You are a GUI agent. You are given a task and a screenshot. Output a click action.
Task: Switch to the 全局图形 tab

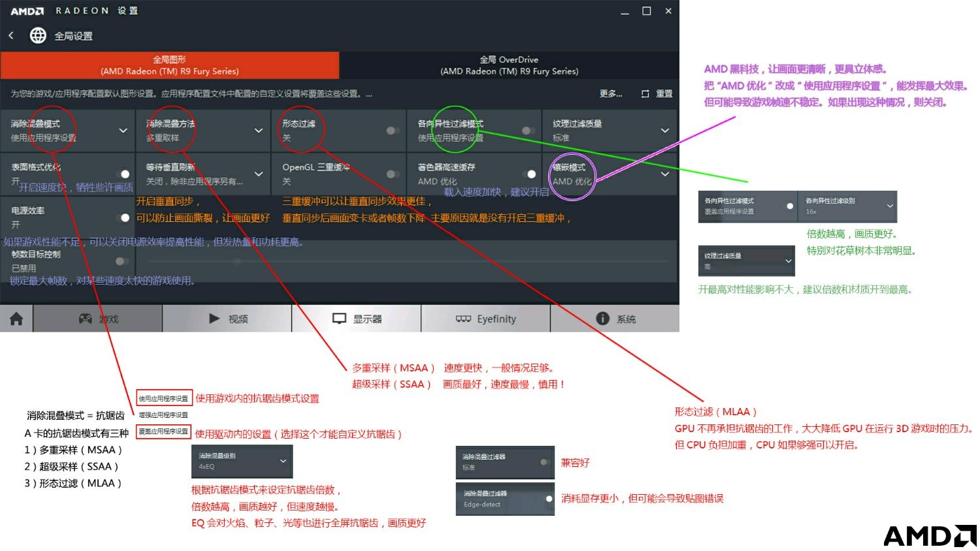click(x=170, y=65)
